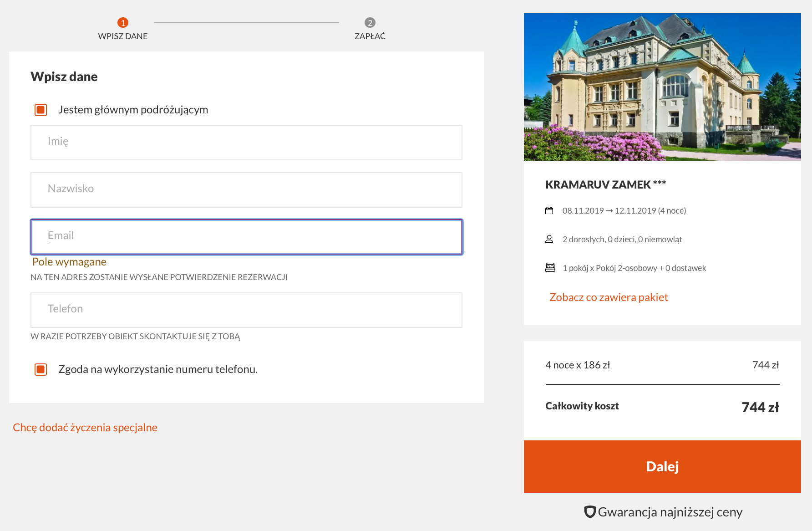The height and width of the screenshot is (531, 812).
Task: Click into the Email field
Action: point(246,237)
